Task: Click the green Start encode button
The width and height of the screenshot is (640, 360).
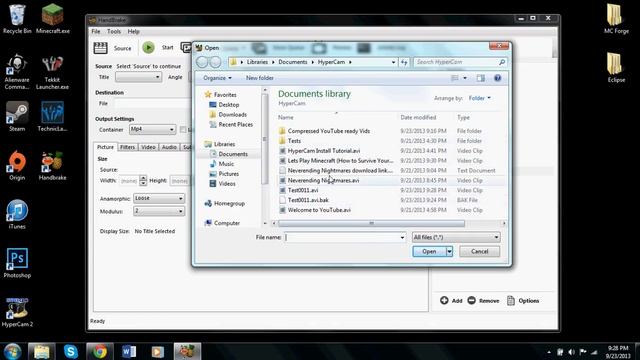Action: point(148,48)
